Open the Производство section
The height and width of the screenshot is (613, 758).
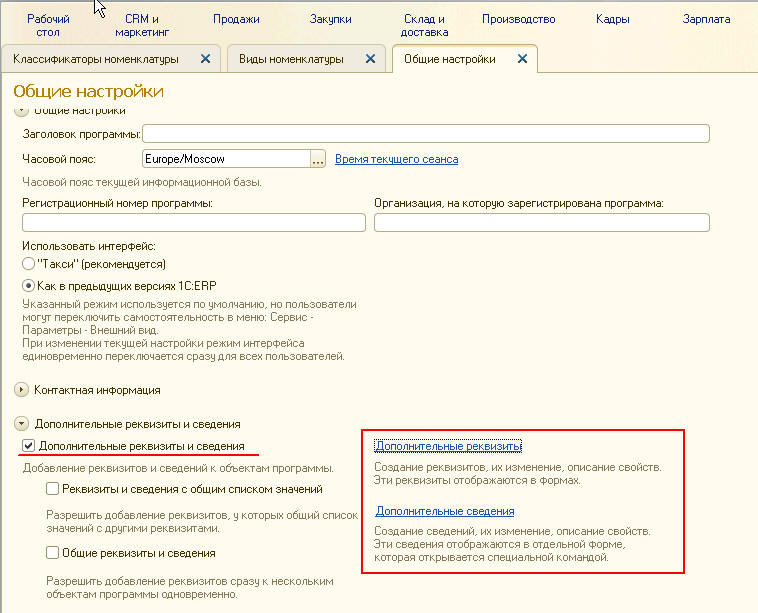518,19
